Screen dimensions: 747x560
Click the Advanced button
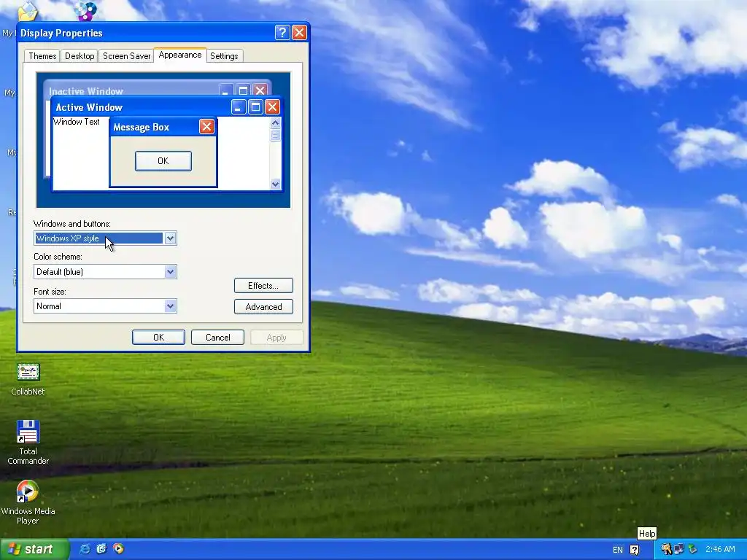[263, 307]
